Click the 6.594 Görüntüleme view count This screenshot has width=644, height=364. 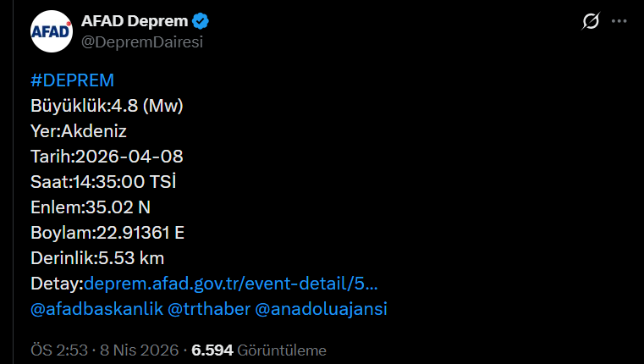tap(259, 350)
